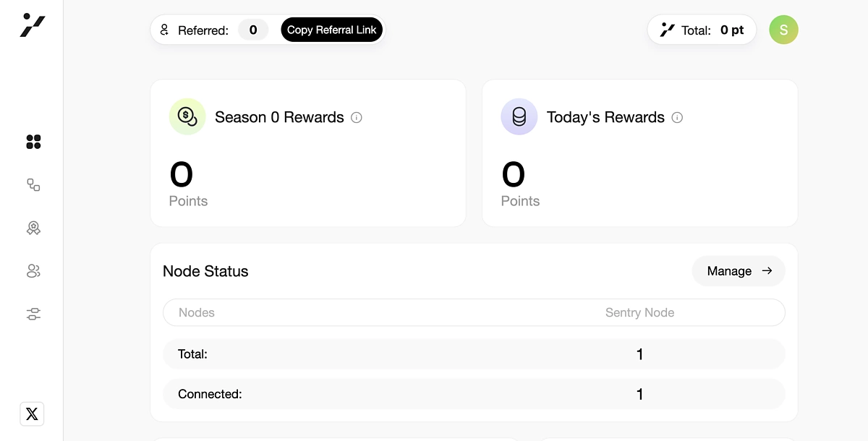Viewport: 868px width, 441px height.
Task: Click the info icon beside Season 0 Rewards
Action: click(357, 118)
